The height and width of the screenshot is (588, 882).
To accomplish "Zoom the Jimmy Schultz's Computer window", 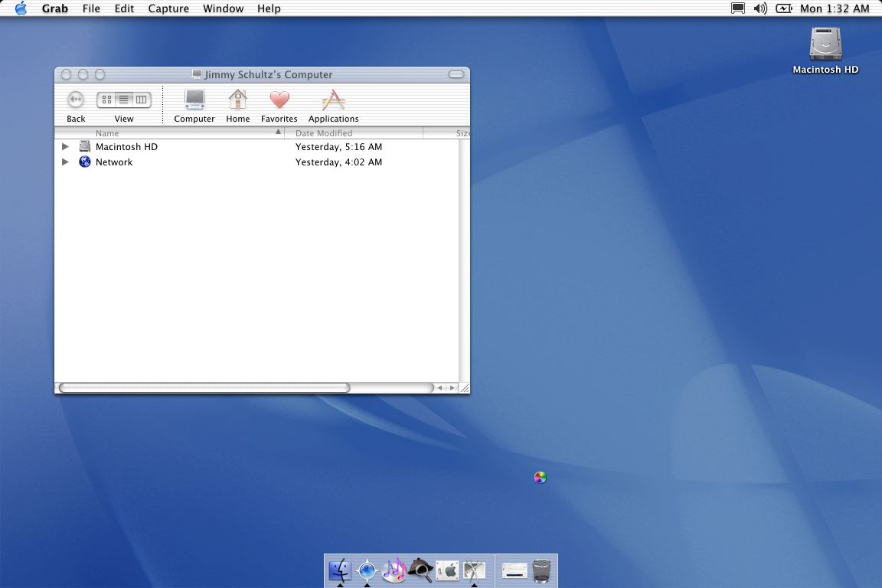I will 100,74.
